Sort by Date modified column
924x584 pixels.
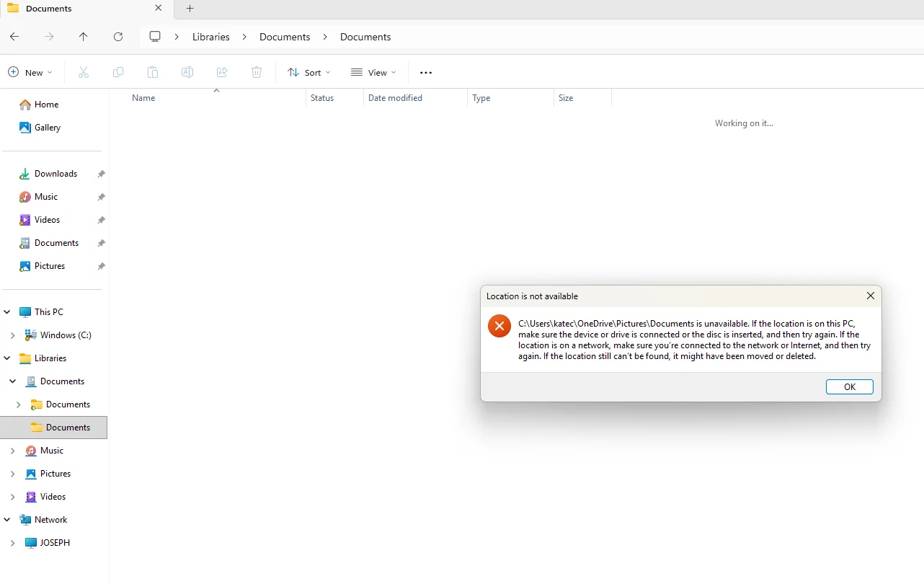(395, 98)
